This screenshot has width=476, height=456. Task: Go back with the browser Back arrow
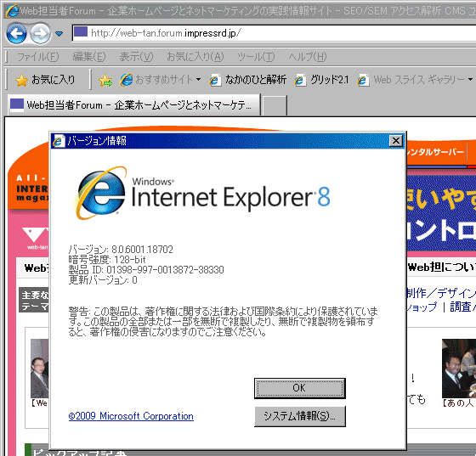[x=16, y=33]
